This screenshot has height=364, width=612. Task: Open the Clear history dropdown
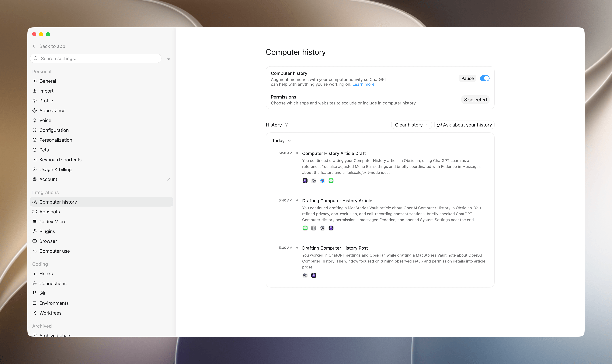coord(411,125)
